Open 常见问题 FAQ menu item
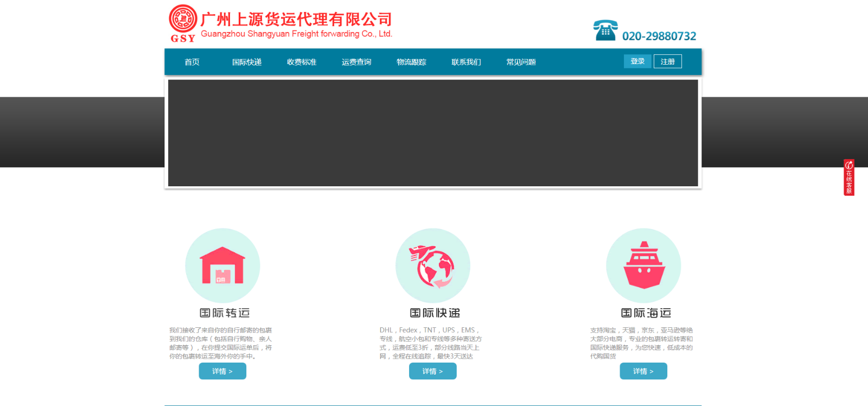This screenshot has width=868, height=406. tap(521, 62)
